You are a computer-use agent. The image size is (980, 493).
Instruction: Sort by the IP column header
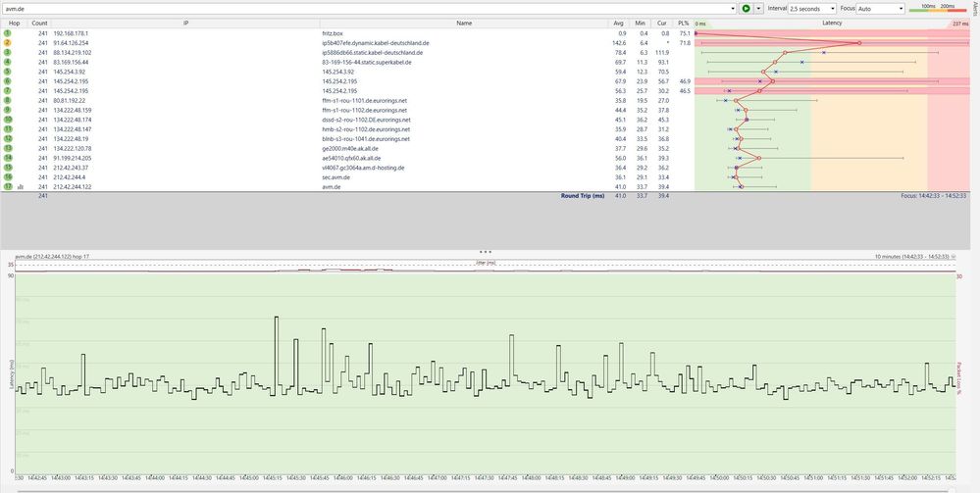point(185,24)
